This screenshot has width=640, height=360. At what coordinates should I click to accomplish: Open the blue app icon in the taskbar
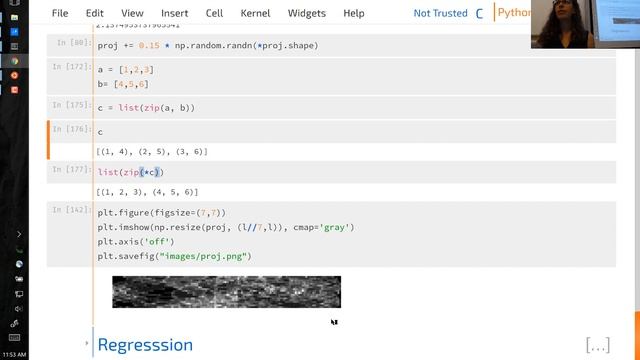point(14,32)
